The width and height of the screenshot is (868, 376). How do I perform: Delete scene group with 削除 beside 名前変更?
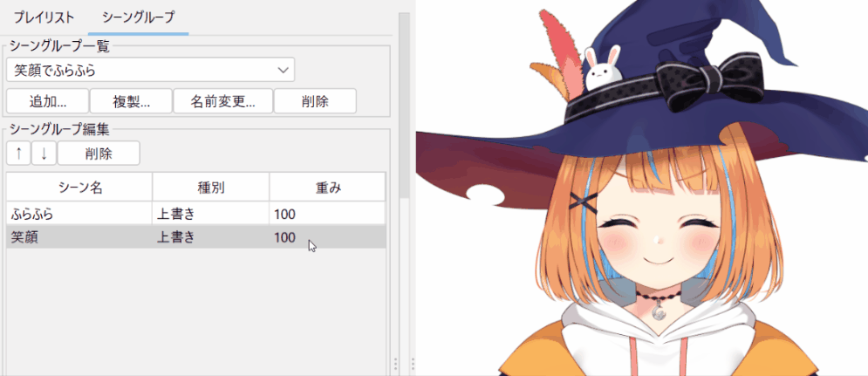tap(315, 100)
